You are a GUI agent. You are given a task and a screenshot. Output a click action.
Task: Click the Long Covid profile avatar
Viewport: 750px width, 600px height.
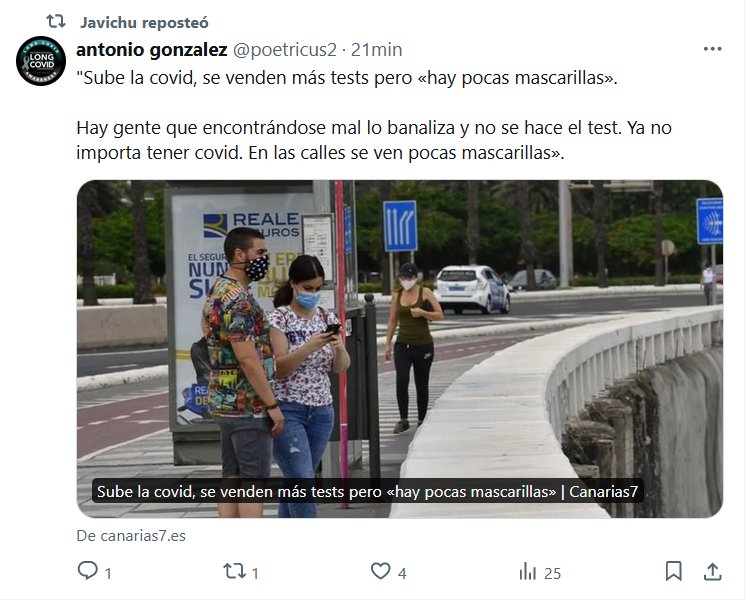[41, 61]
